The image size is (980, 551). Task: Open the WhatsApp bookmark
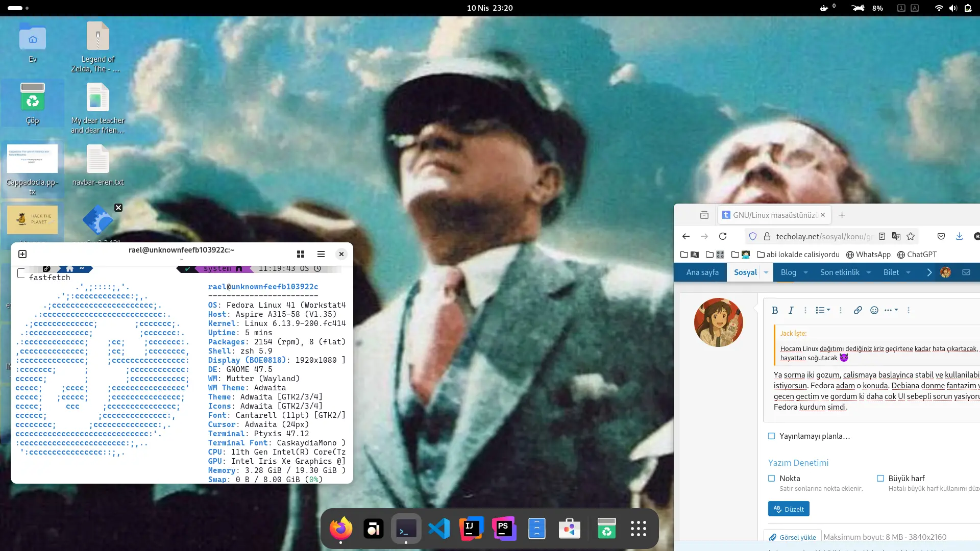(x=868, y=255)
